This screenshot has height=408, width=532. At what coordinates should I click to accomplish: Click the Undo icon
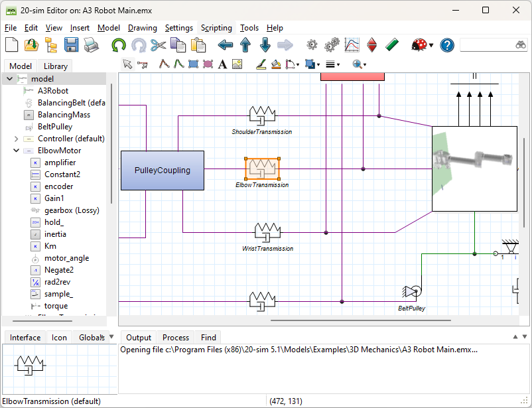pos(119,45)
